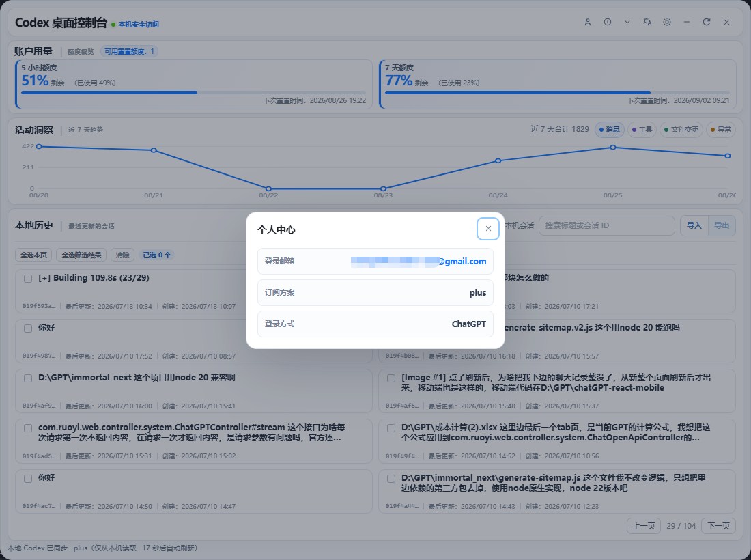The height and width of the screenshot is (560, 751).
Task: Click chart data point at 08/25
Action: coord(612,147)
